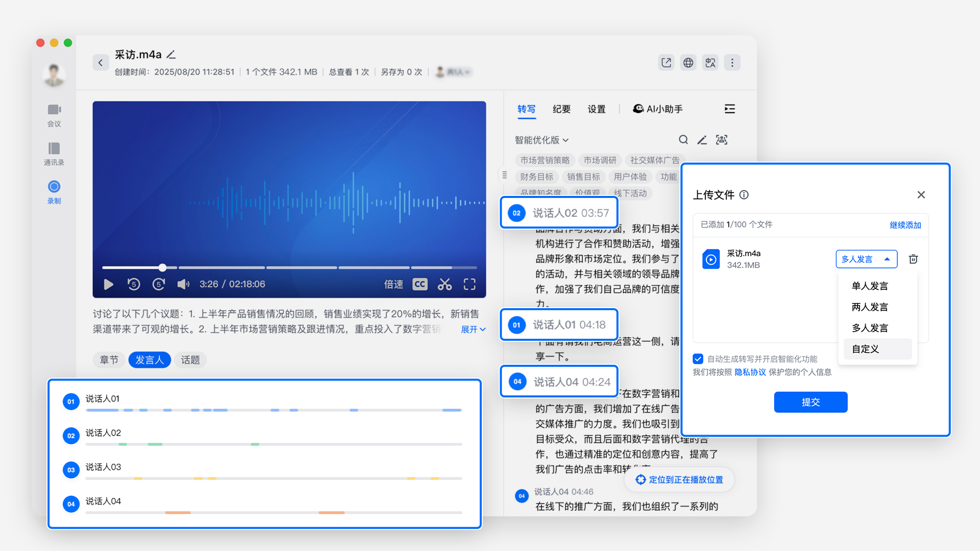The height and width of the screenshot is (551, 980).
Task: Open the AI小助手 tab
Action: point(658,109)
